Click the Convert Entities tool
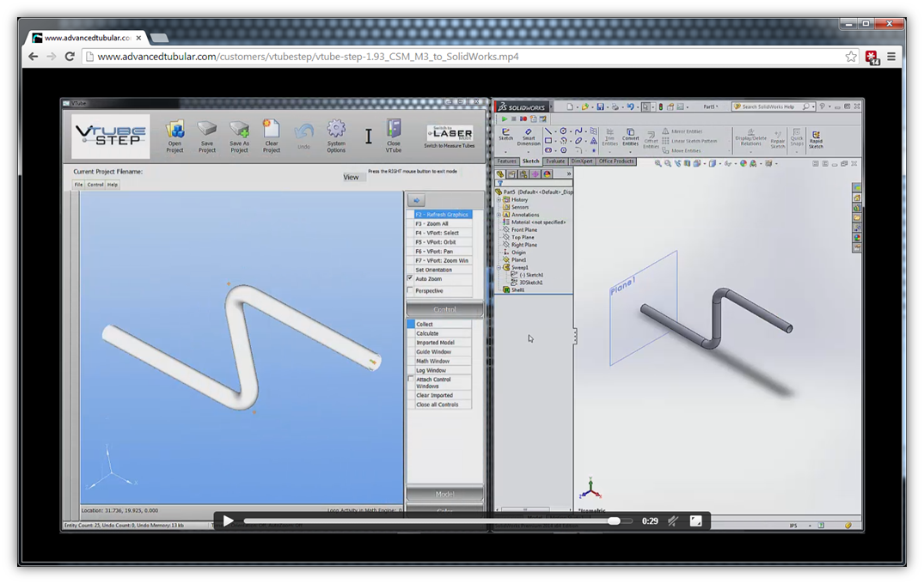This screenshot has height=584, width=924. (630, 136)
